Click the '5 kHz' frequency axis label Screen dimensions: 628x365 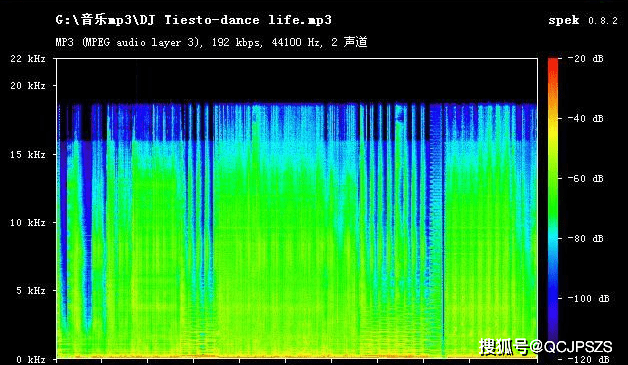click(31, 290)
